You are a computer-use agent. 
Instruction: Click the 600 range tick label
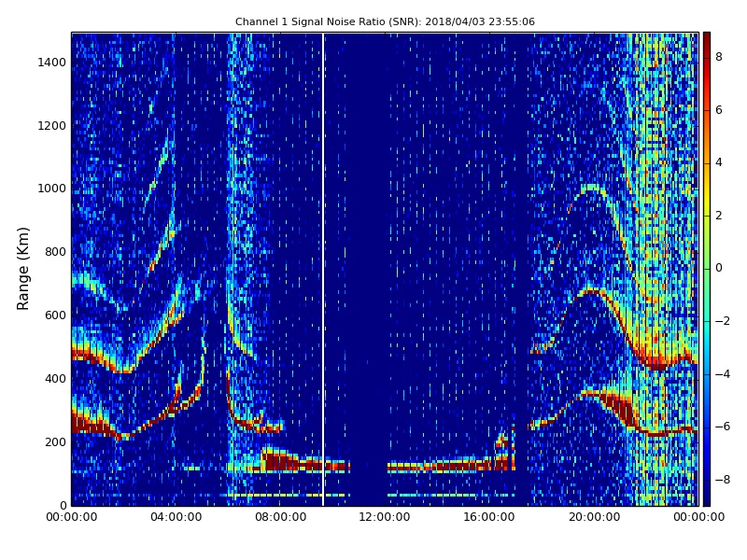(x=55, y=315)
